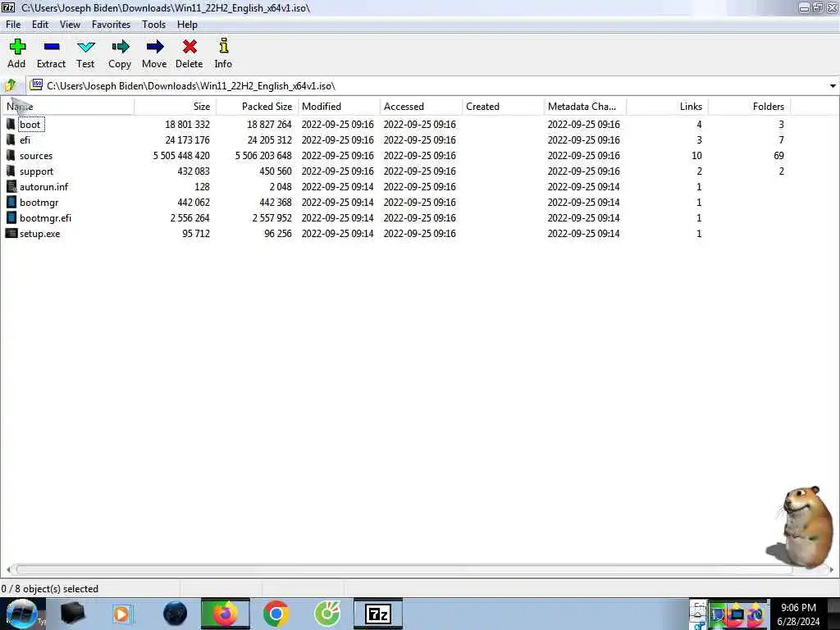
Task: Sort by the Metadata Changed column
Action: pyautogui.click(x=585, y=107)
